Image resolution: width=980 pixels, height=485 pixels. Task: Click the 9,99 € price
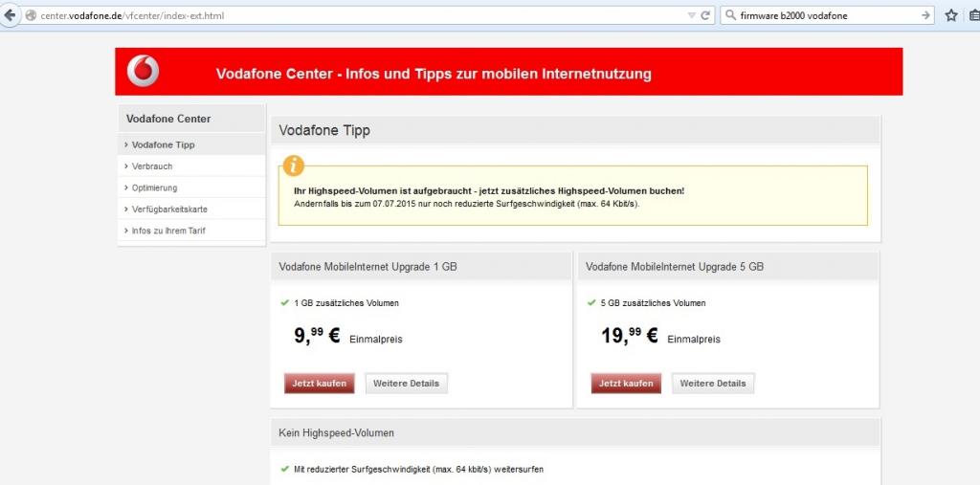pyautogui.click(x=317, y=336)
